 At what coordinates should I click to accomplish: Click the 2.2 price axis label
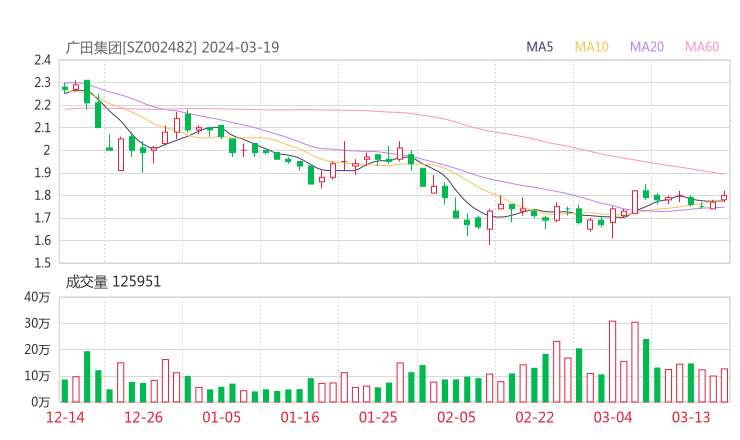(x=42, y=105)
